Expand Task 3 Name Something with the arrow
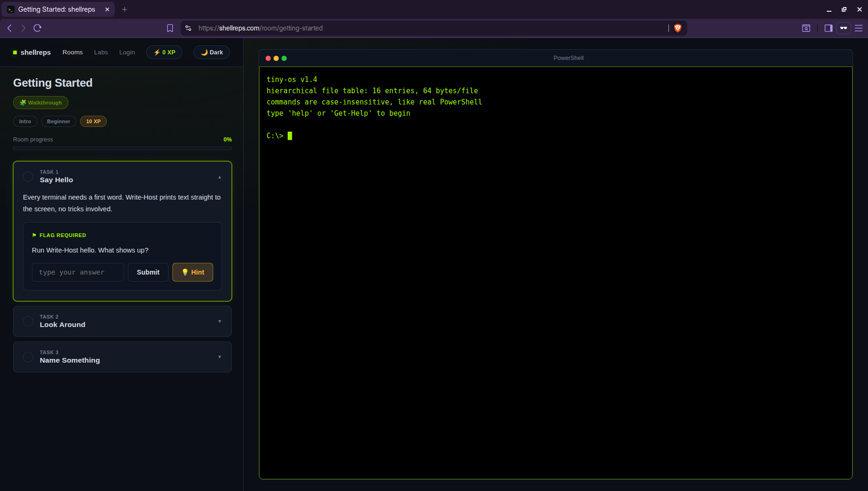The width and height of the screenshot is (868, 491). 220,357
